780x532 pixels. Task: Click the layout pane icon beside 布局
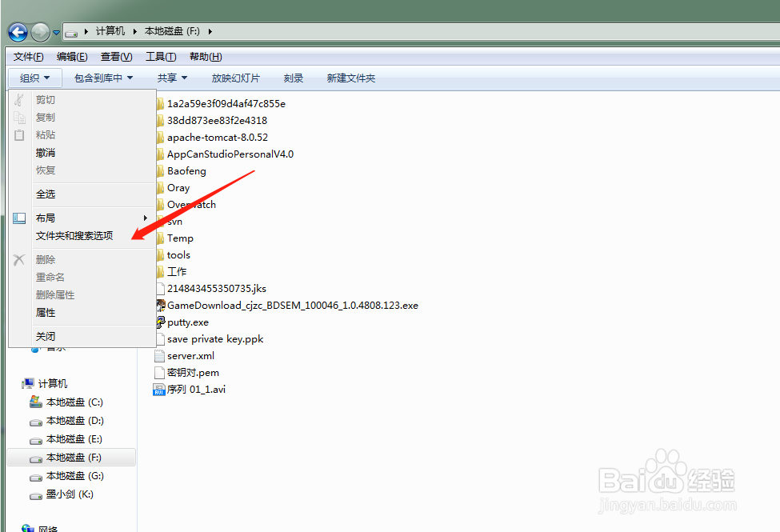tap(19, 218)
